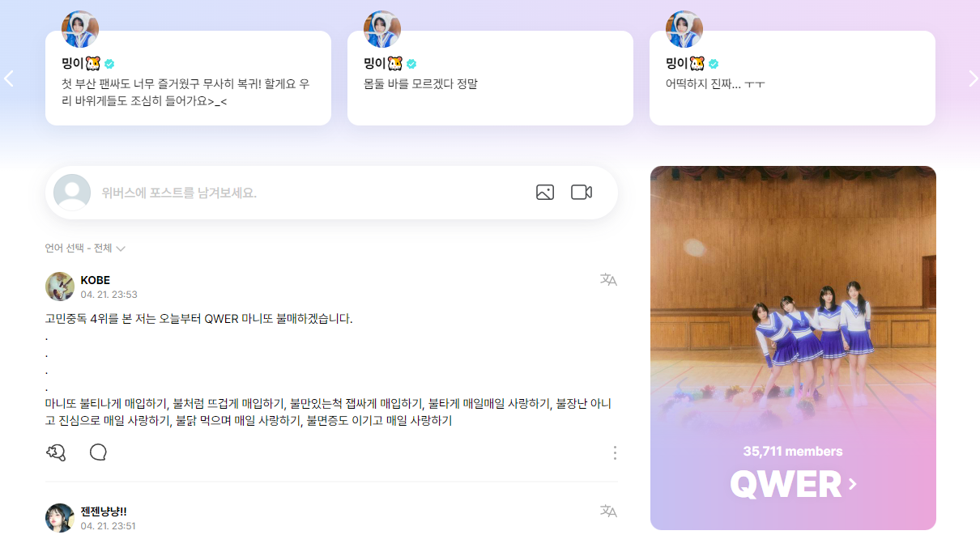Open QWER community via the chevron arrow
The width and height of the screenshot is (980, 535).
(852, 484)
